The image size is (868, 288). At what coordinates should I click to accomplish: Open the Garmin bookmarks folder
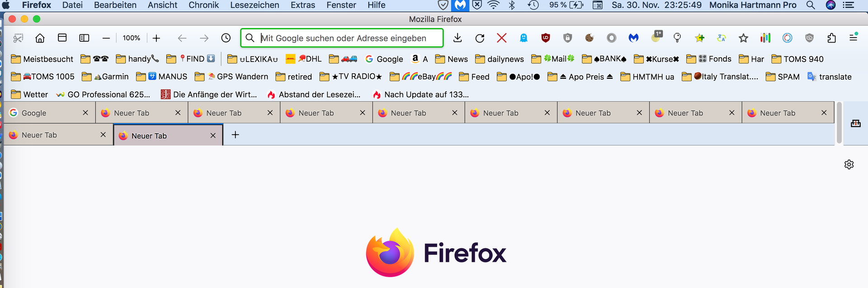coord(105,76)
